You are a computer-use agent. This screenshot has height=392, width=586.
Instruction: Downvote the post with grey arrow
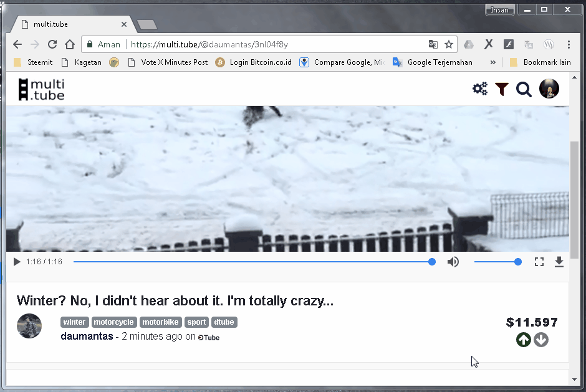pos(540,340)
